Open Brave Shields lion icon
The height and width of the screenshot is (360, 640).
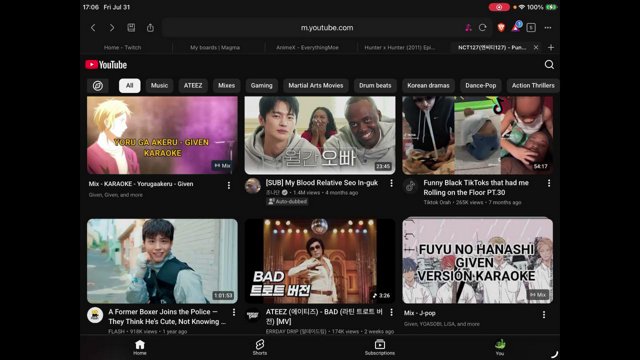[x=501, y=27]
